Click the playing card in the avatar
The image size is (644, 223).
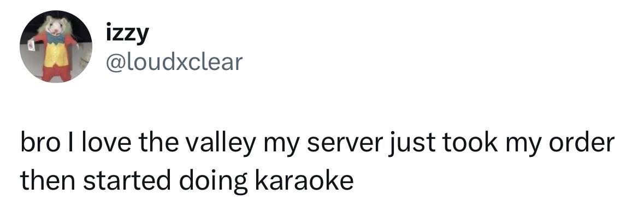(x=32, y=46)
